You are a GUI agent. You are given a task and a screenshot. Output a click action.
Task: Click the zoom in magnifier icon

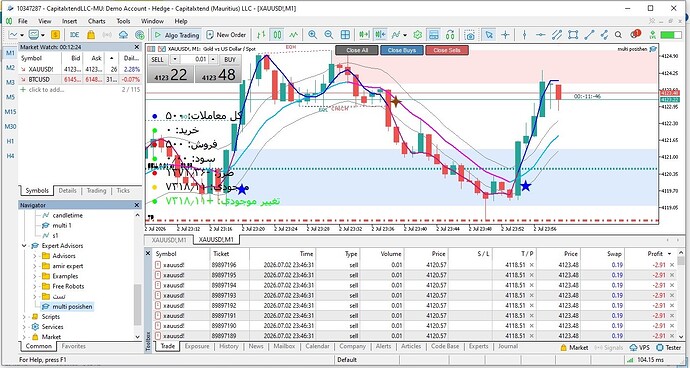(312, 35)
